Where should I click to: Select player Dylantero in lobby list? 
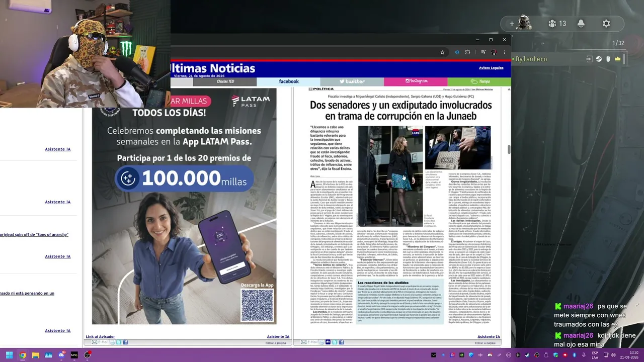coord(531,59)
